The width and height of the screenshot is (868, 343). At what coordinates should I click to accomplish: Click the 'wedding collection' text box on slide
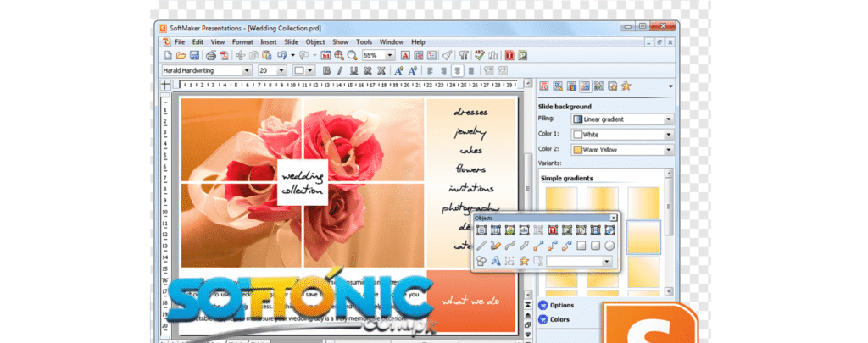click(303, 183)
